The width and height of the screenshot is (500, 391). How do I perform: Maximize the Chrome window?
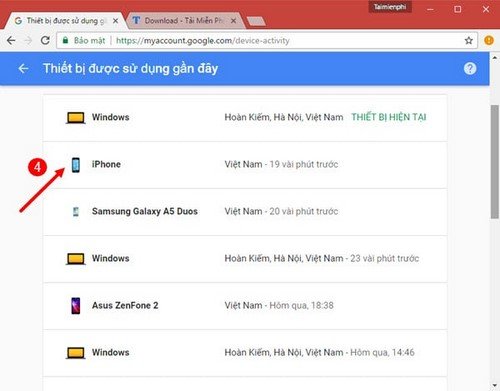458,9
